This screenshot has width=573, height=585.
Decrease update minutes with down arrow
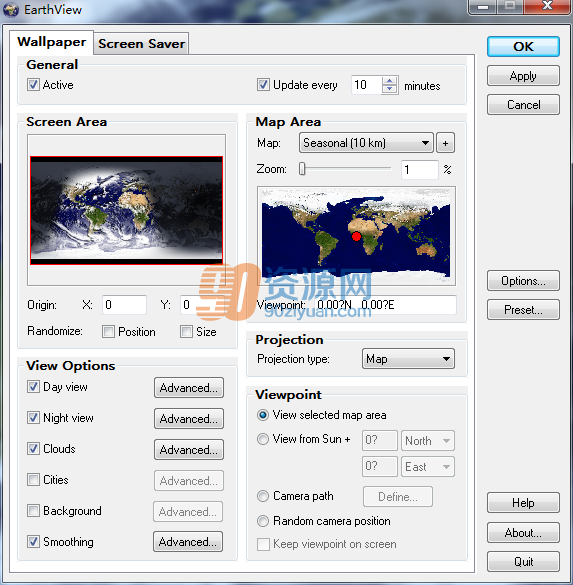coord(389,89)
